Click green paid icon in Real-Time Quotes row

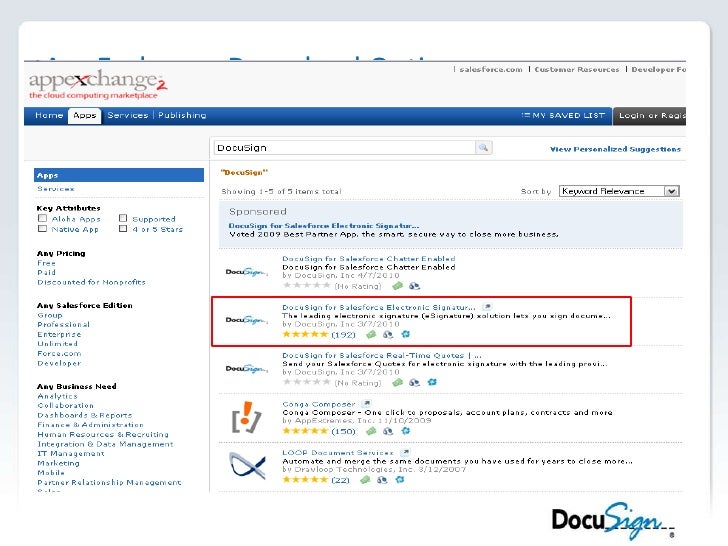(x=397, y=383)
